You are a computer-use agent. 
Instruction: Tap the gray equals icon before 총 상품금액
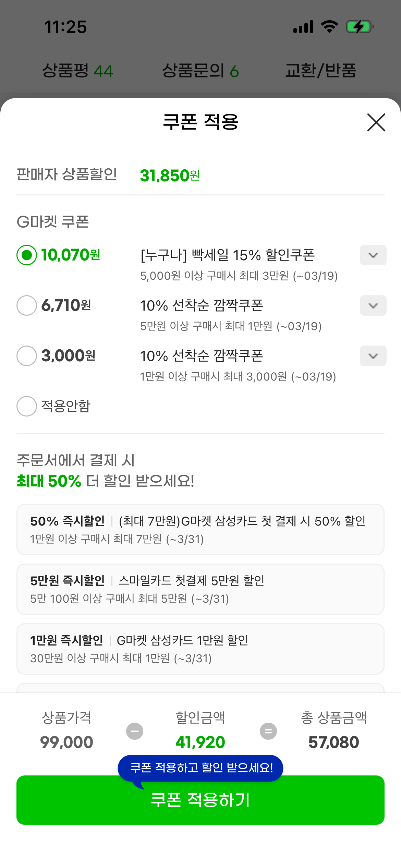tap(268, 731)
